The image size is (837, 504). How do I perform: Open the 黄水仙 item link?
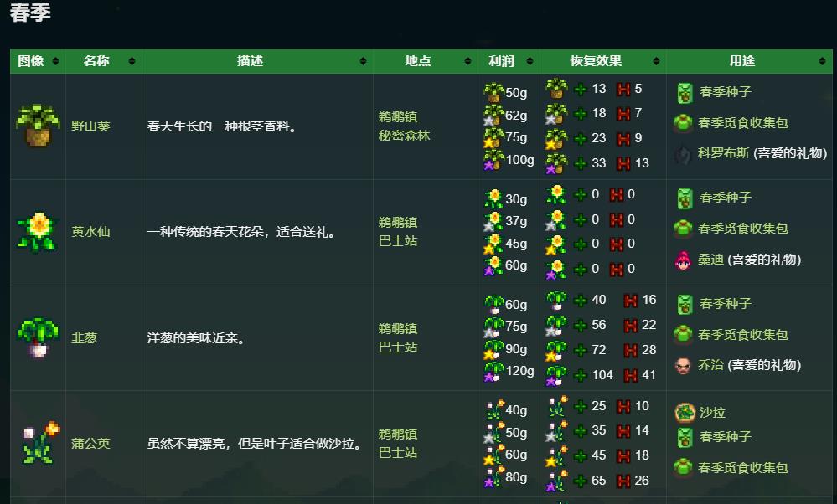click(x=90, y=231)
